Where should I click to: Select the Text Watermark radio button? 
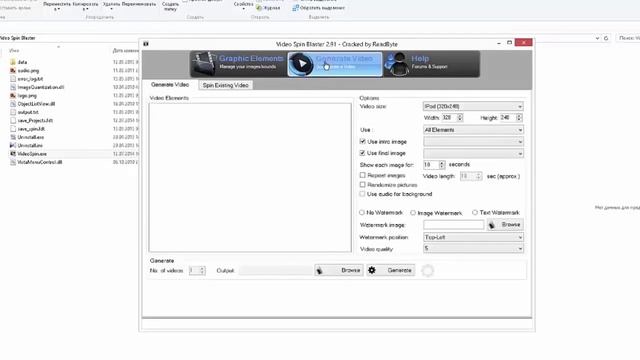475,212
